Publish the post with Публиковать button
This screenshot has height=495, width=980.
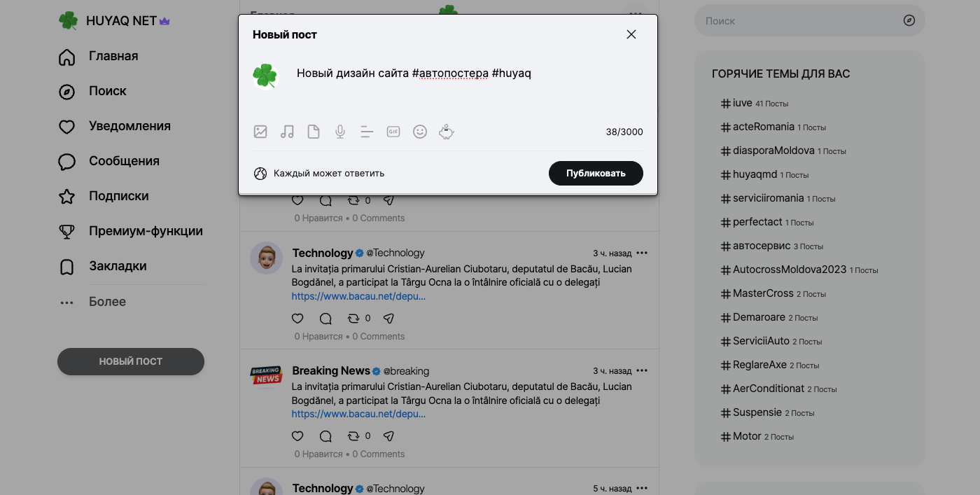(x=596, y=174)
